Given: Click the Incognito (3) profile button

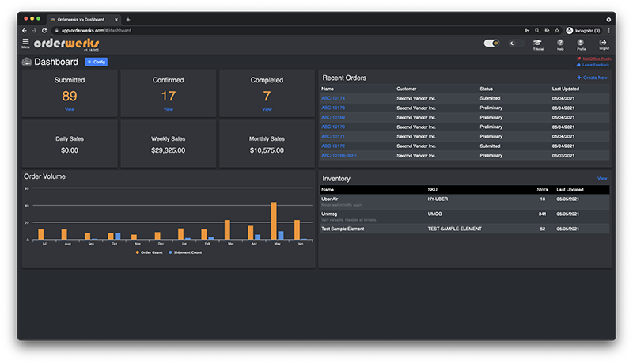Looking at the screenshot, I should (x=583, y=31).
